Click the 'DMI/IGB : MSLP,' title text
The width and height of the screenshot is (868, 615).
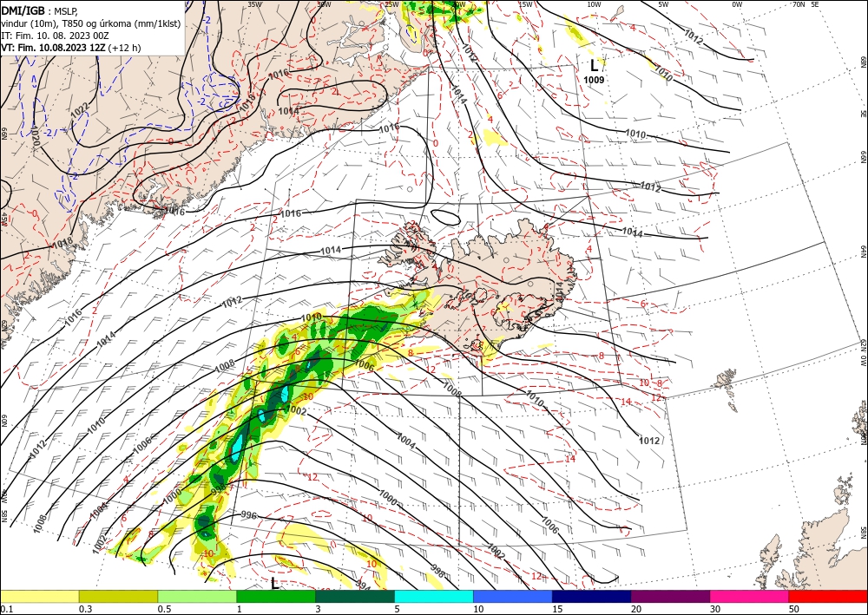coord(39,10)
